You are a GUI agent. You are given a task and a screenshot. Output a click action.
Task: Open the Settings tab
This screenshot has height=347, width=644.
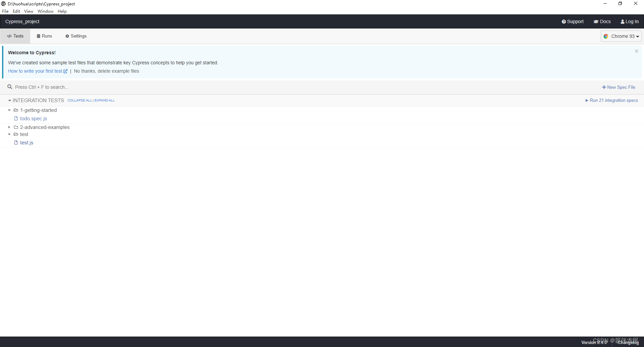[x=76, y=36]
